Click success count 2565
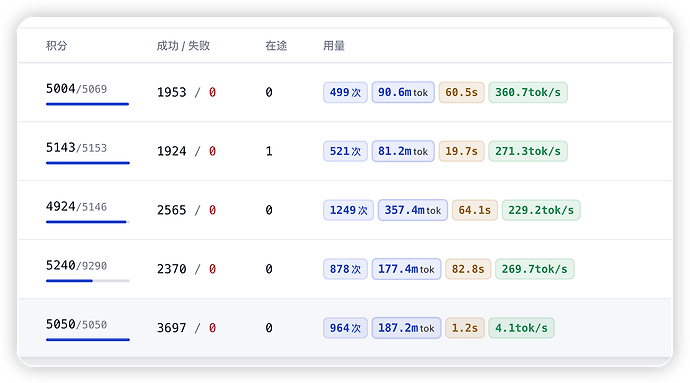 click(x=172, y=210)
